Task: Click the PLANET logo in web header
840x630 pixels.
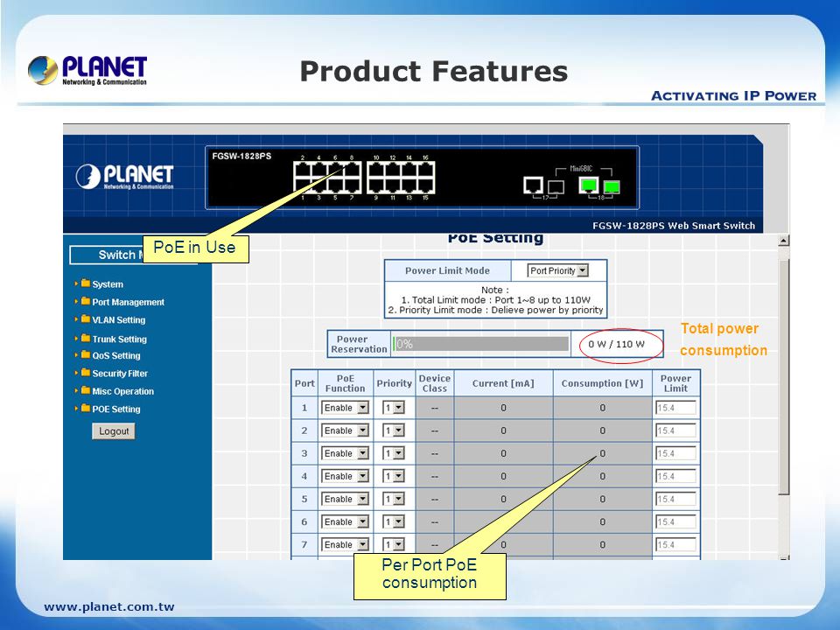Action: point(125,177)
